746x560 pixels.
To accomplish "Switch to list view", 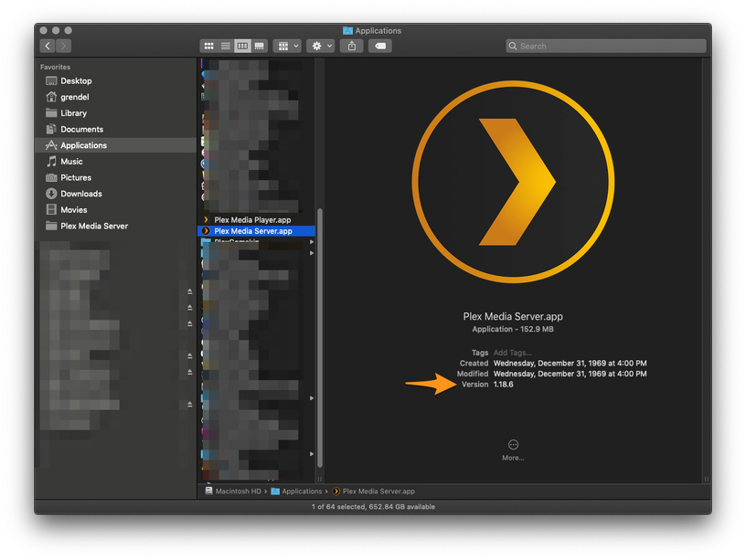I will click(226, 46).
